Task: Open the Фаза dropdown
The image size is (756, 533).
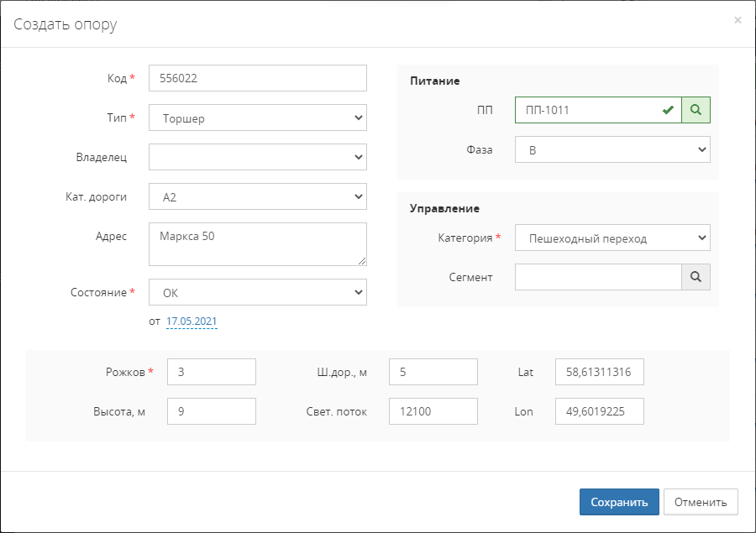Action: pyautogui.click(x=612, y=149)
